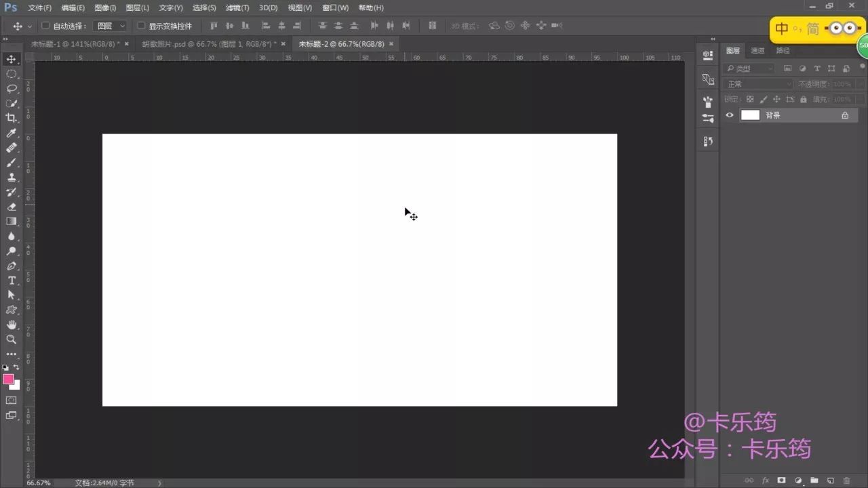Toggle type layer filter

(x=817, y=68)
